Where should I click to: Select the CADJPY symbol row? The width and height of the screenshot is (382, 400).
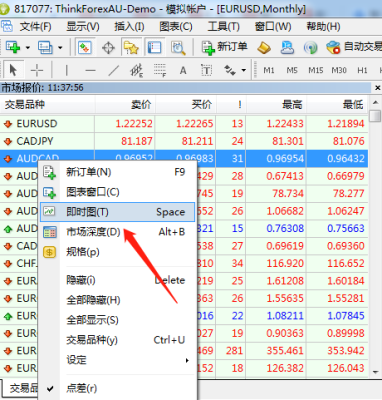tap(184, 141)
